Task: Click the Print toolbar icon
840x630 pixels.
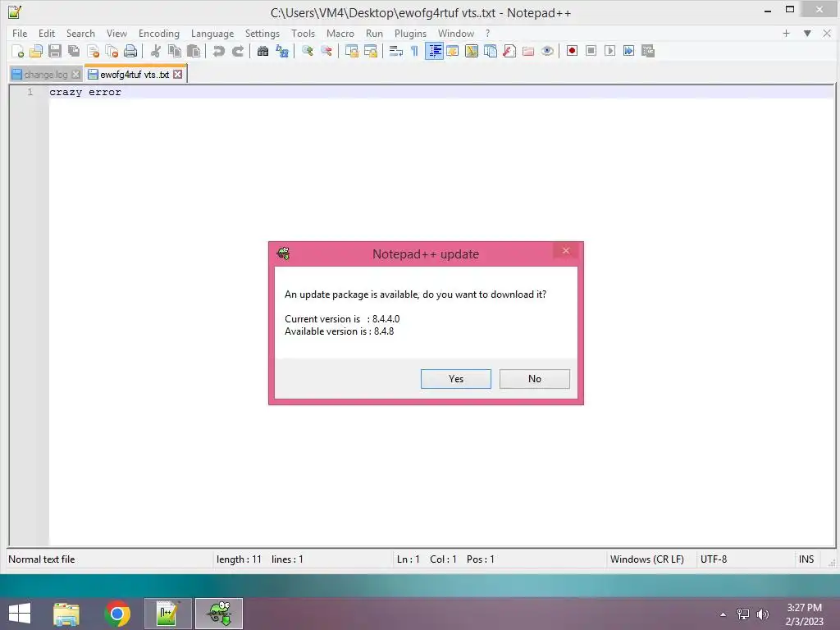Action: pos(130,51)
